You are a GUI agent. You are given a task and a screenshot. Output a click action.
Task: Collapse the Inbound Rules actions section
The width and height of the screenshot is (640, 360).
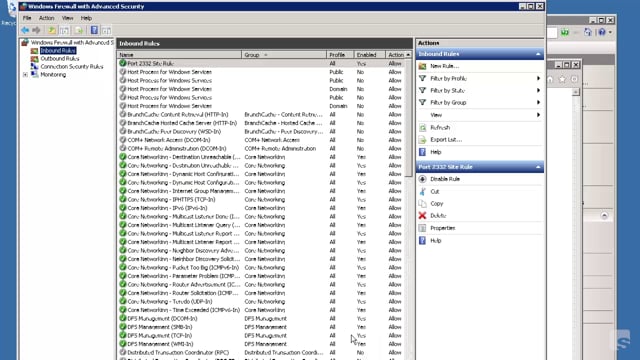click(x=538, y=54)
